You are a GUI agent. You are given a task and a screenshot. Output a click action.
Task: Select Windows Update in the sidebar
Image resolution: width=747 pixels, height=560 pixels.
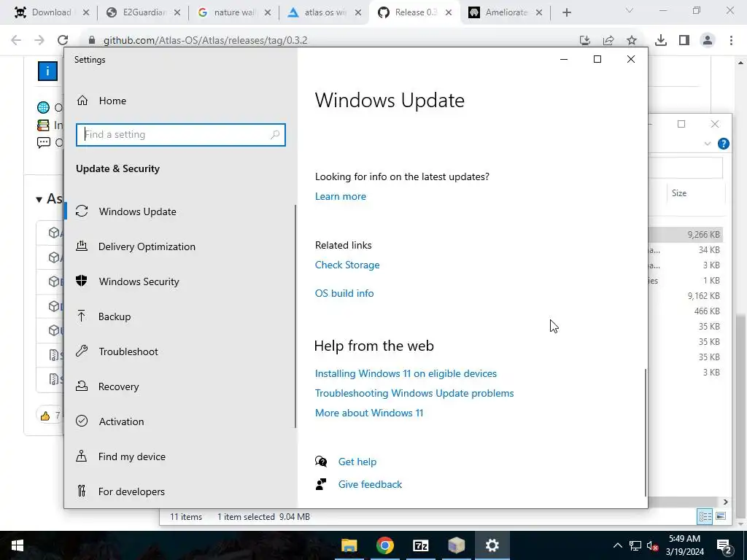(x=138, y=211)
